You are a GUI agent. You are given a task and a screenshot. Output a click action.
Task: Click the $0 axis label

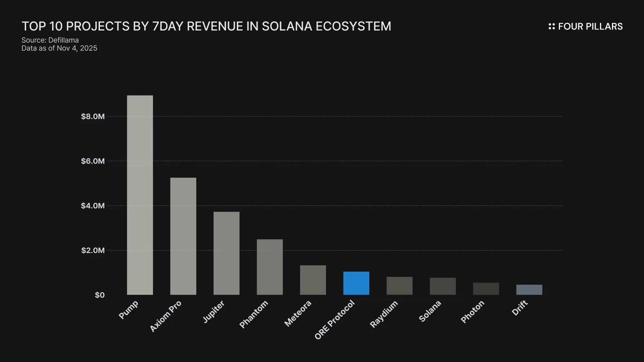tap(100, 295)
